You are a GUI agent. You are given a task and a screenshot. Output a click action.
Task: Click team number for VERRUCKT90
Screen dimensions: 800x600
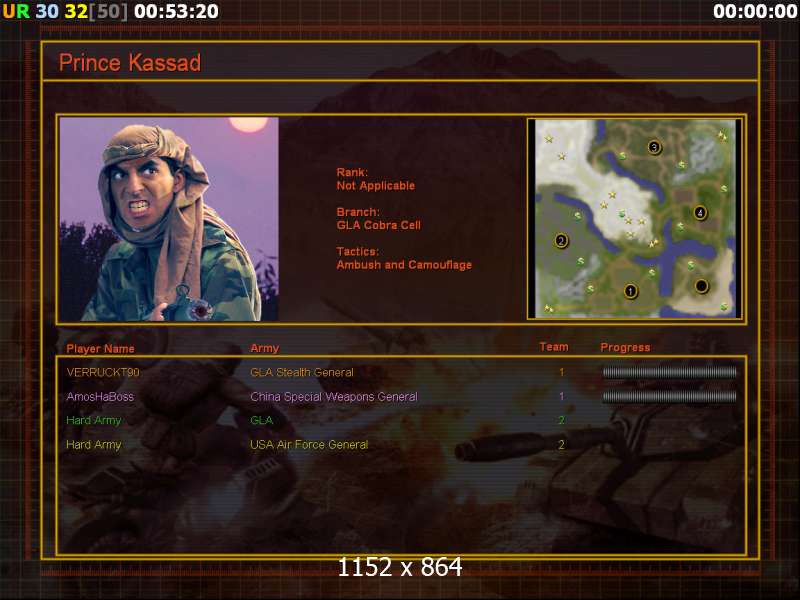pyautogui.click(x=562, y=372)
